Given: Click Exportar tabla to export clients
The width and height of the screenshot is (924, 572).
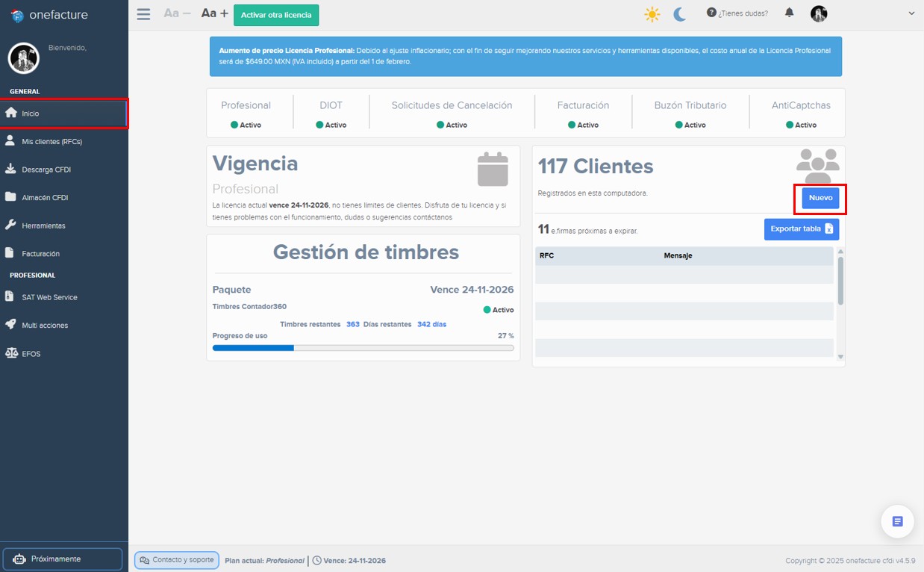Looking at the screenshot, I should click(801, 229).
